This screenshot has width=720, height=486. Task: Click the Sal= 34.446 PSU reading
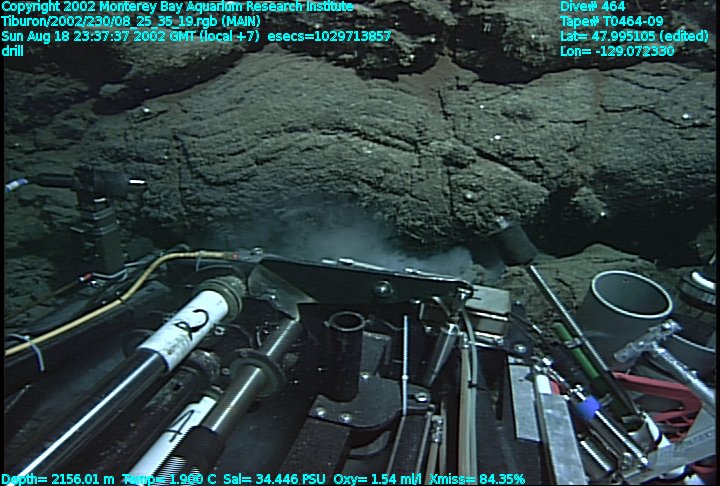pyautogui.click(x=264, y=479)
